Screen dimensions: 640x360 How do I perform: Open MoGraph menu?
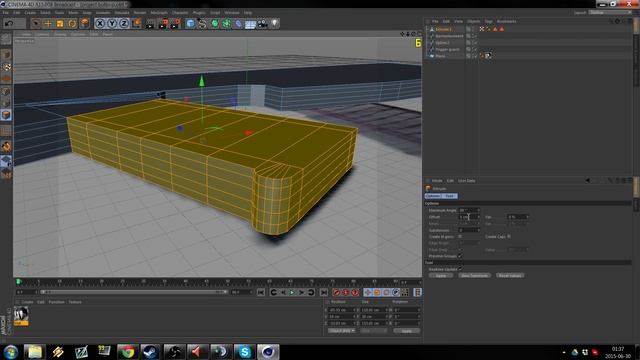click(159, 13)
